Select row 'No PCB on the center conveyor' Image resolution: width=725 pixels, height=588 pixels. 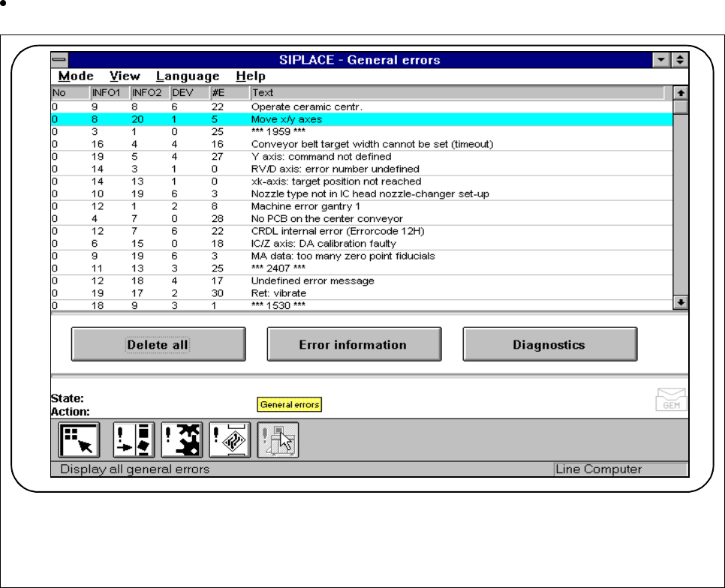[x=362, y=219]
